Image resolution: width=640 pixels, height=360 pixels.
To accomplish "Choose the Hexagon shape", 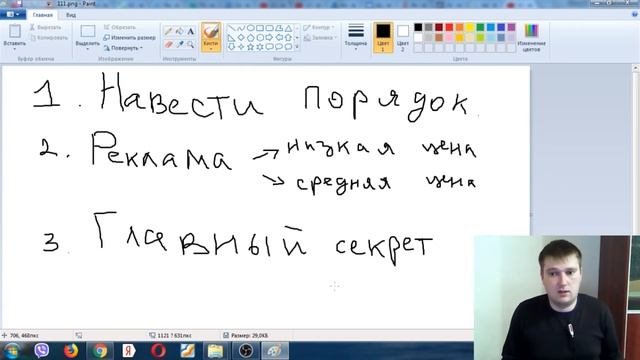I will pos(260,38).
